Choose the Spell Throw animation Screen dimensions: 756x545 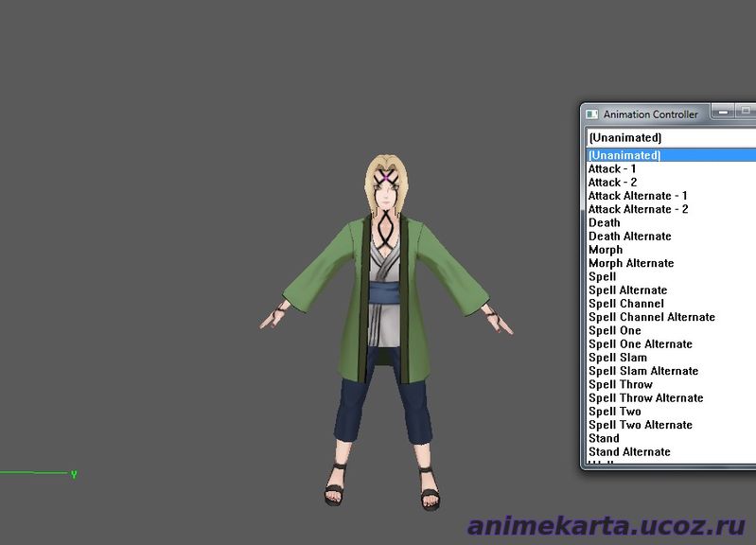(671, 385)
